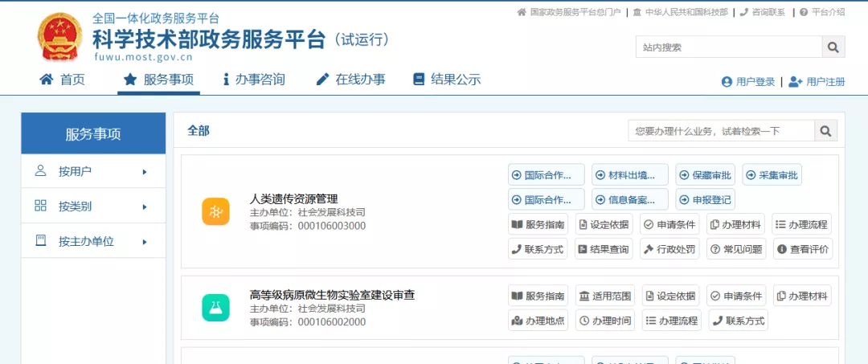View 办理流程 for 人类遗传资源管理
This screenshot has height=364, width=868.
tap(801, 225)
